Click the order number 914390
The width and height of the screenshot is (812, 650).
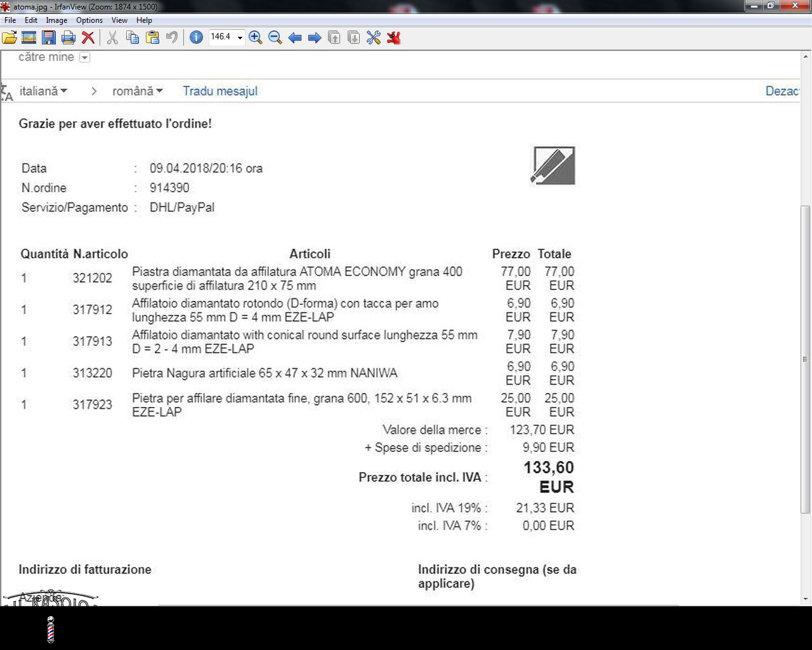169,188
